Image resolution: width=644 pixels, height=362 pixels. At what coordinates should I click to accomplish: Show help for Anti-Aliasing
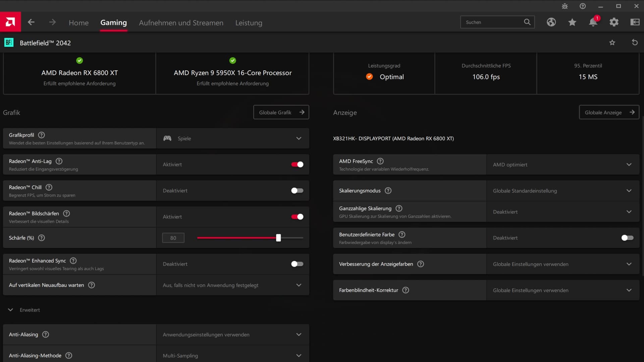pyautogui.click(x=46, y=334)
